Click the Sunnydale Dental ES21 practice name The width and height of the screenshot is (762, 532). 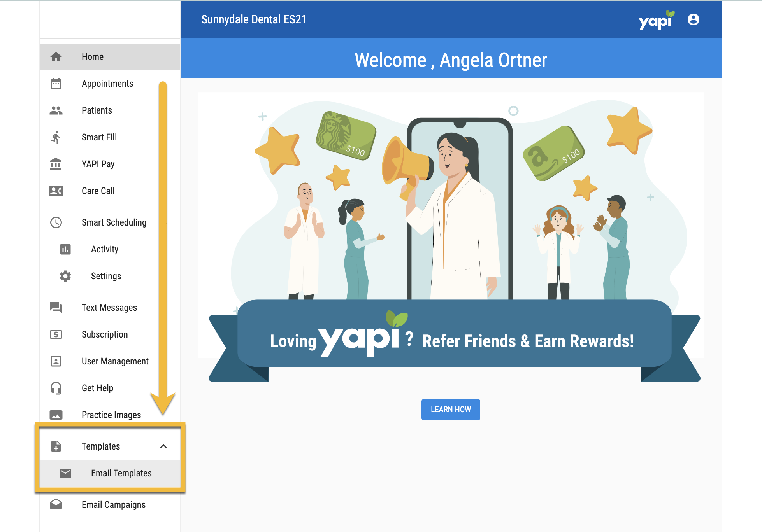click(254, 19)
